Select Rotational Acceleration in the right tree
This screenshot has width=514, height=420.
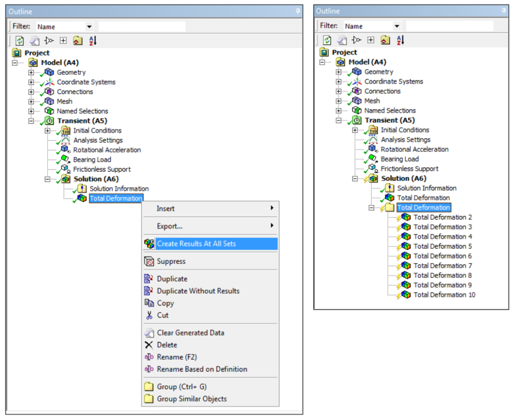[x=414, y=149]
